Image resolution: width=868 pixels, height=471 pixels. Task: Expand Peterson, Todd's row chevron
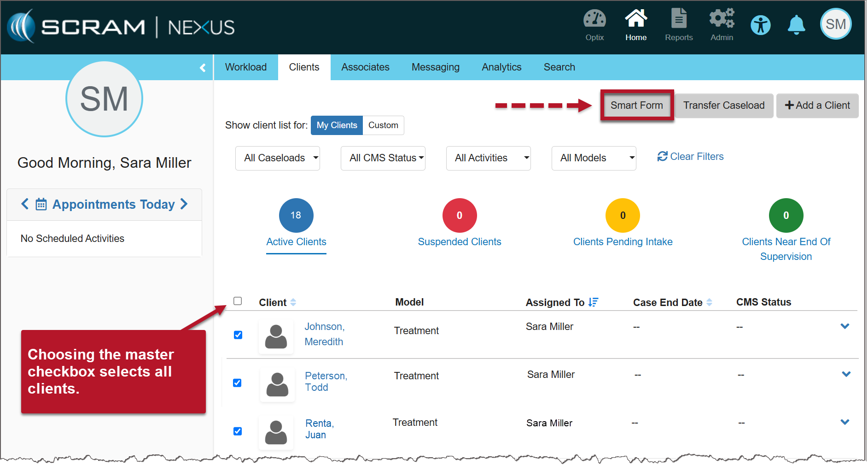[x=846, y=374]
